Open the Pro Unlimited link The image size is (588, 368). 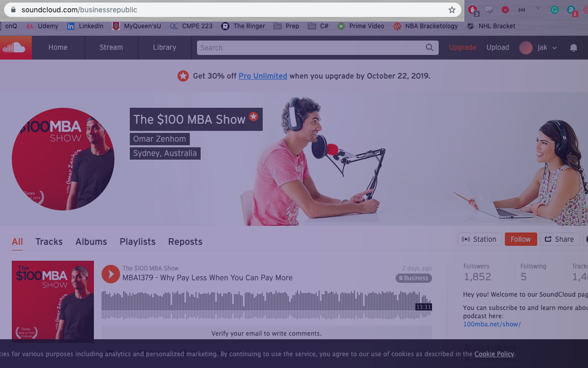click(263, 76)
